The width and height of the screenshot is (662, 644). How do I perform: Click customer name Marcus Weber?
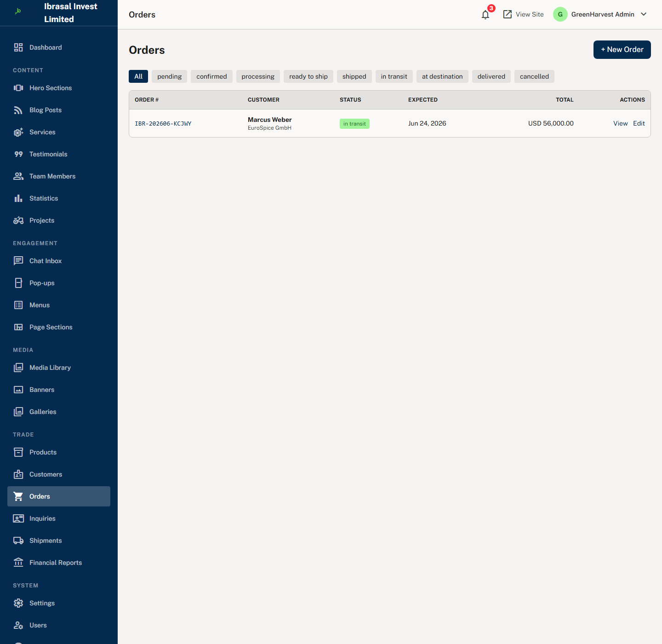click(x=270, y=120)
